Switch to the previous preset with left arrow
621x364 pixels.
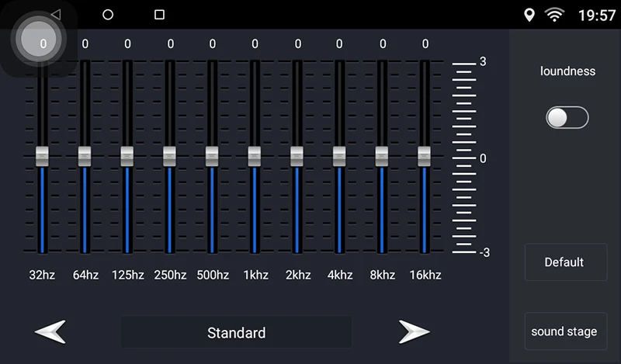click(x=50, y=331)
